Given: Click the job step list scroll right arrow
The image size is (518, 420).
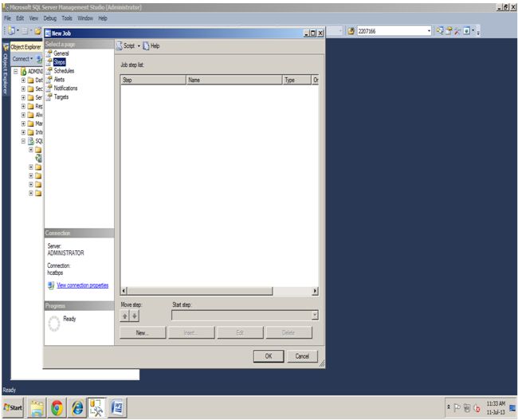Looking at the screenshot, I should click(x=315, y=291).
